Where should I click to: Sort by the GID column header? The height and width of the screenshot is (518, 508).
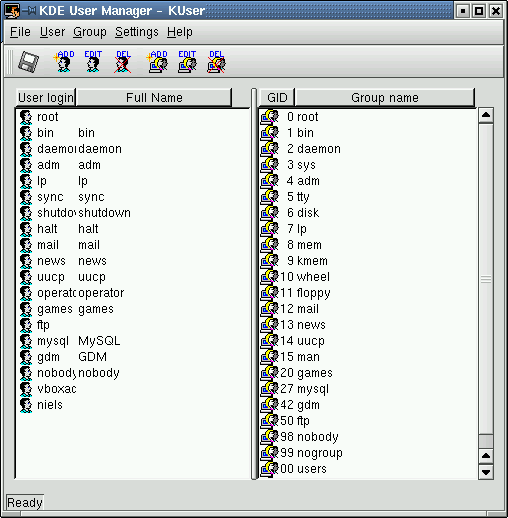(x=277, y=98)
